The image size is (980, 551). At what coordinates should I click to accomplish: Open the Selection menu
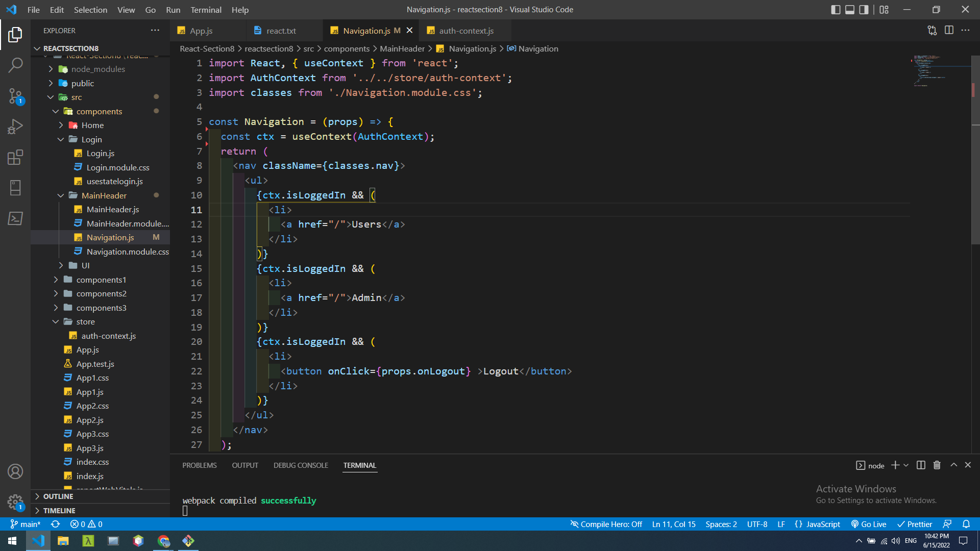pyautogui.click(x=90, y=10)
